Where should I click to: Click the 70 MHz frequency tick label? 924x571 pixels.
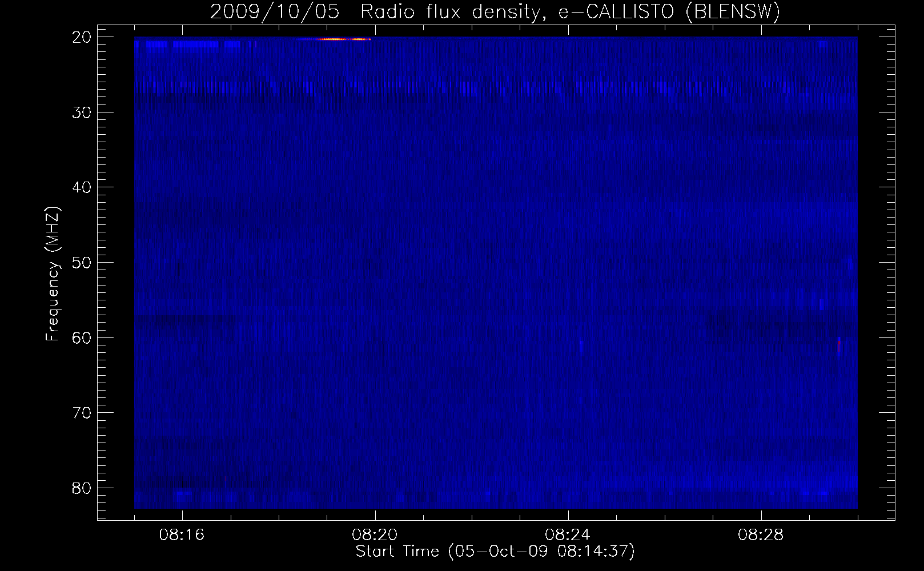click(x=83, y=413)
